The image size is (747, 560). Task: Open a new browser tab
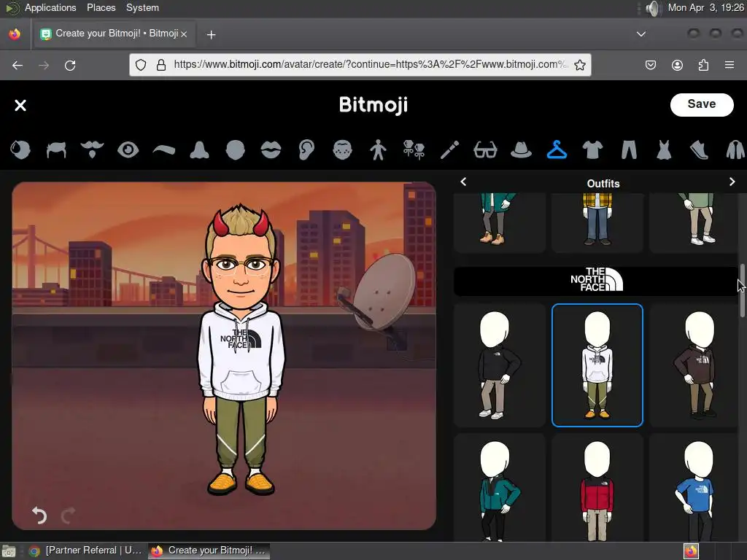coord(211,34)
